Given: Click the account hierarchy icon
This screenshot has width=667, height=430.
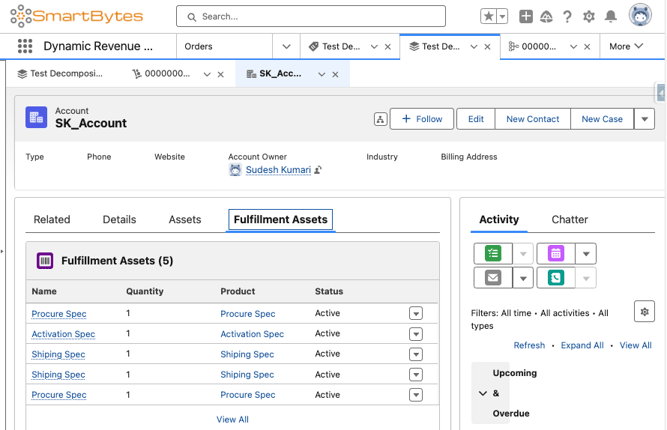Looking at the screenshot, I should [380, 119].
